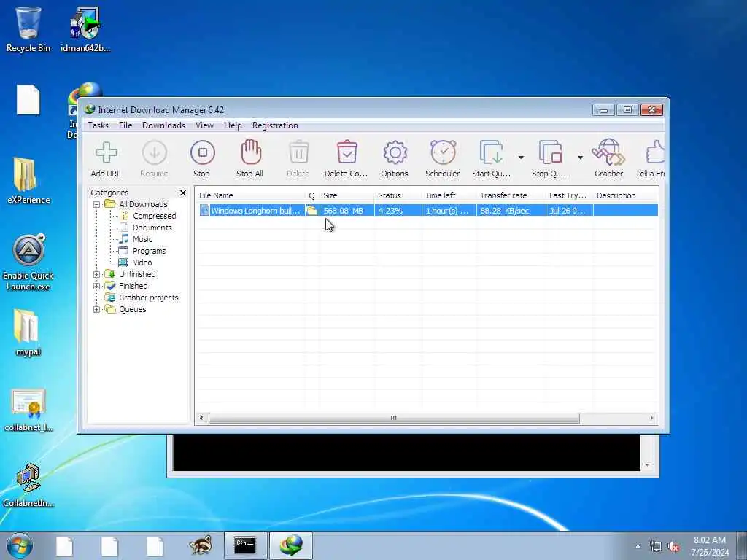Click the raccoon Mypal taskbar icon
This screenshot has height=560, width=747.
200,545
